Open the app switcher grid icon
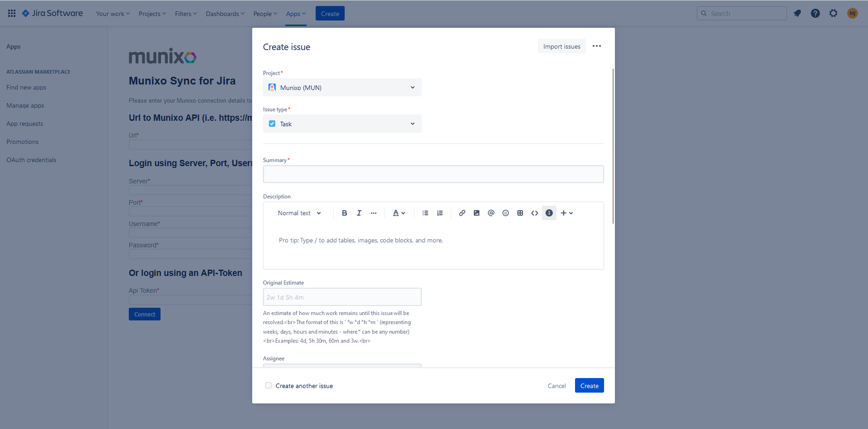The height and width of the screenshot is (429, 868). click(11, 13)
